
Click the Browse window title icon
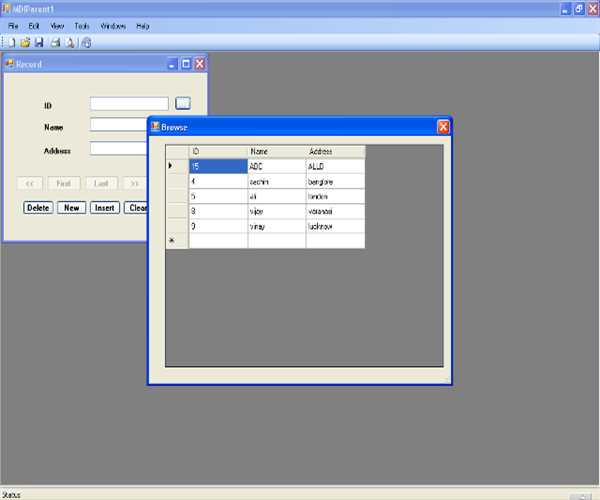point(156,128)
